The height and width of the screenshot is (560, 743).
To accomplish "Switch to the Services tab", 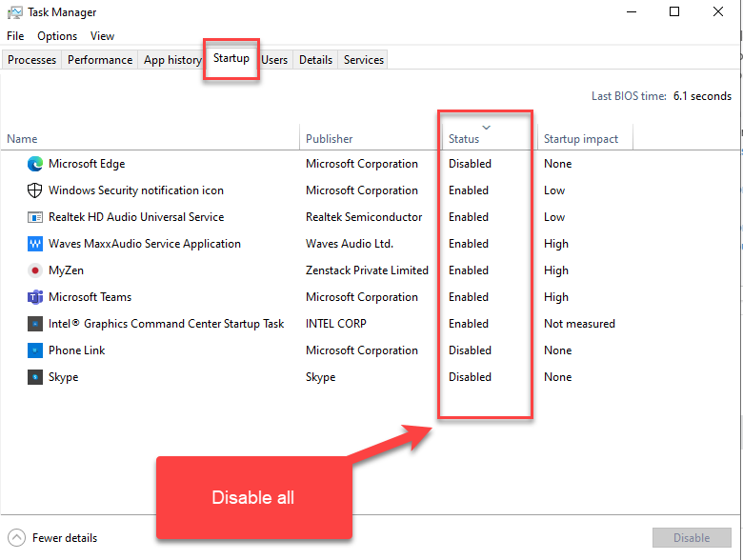I will 364,60.
